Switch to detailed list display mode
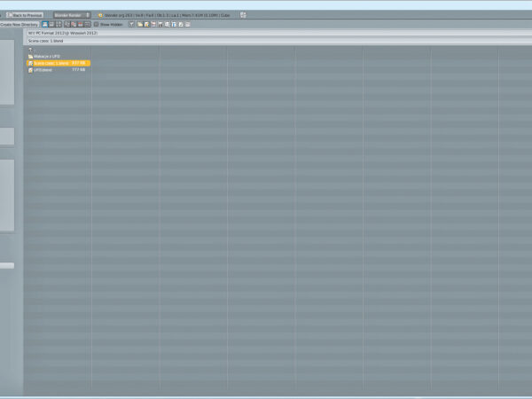 [x=51, y=25]
